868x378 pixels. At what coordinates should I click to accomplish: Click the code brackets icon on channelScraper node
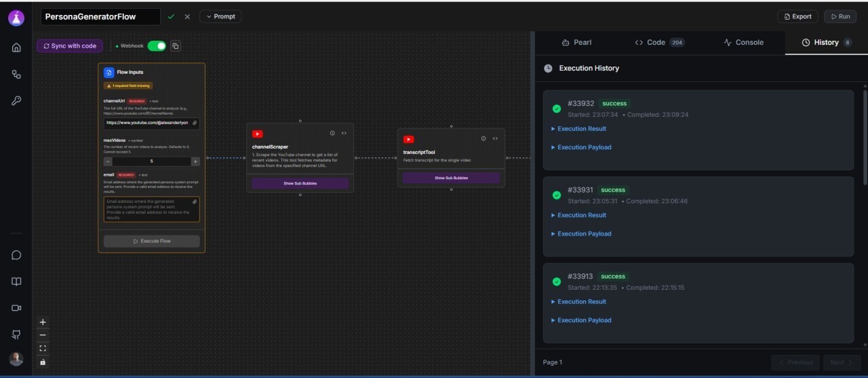(344, 133)
